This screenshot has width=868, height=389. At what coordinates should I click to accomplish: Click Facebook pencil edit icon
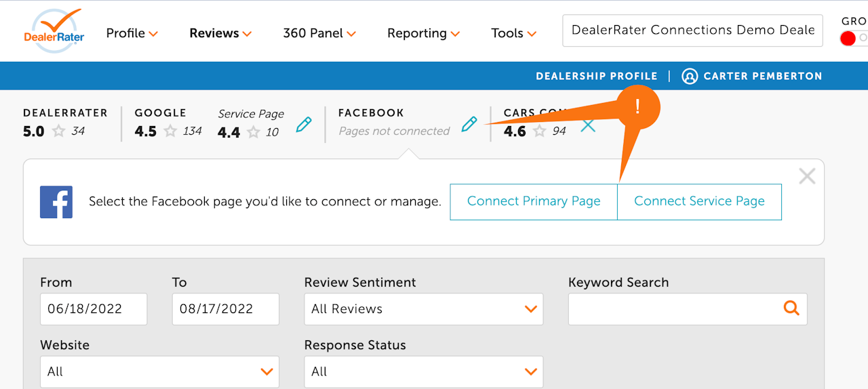pyautogui.click(x=469, y=124)
